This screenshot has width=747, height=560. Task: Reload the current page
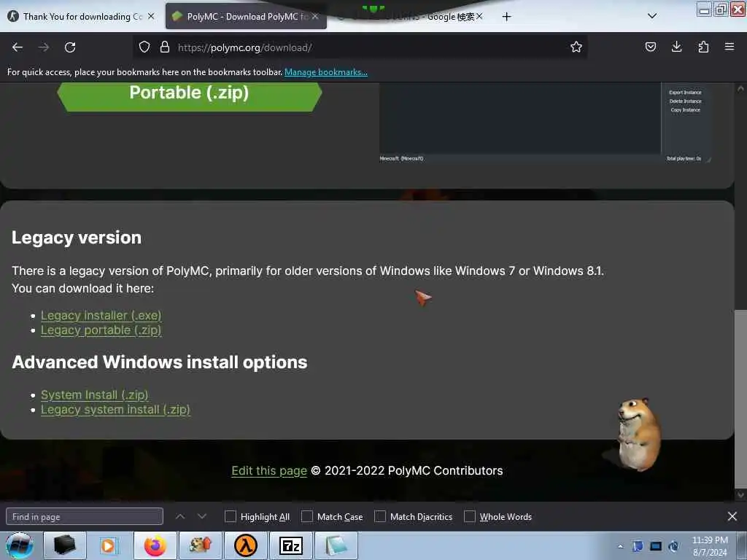tap(70, 47)
